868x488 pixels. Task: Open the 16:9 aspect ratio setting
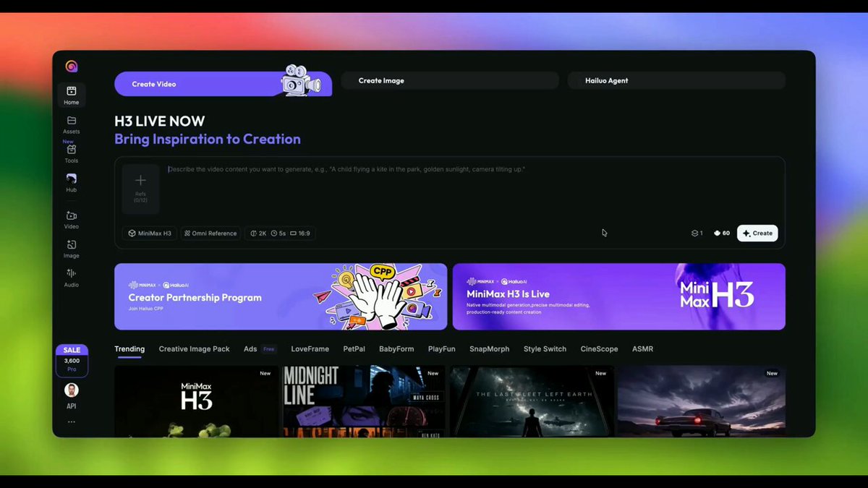click(300, 234)
